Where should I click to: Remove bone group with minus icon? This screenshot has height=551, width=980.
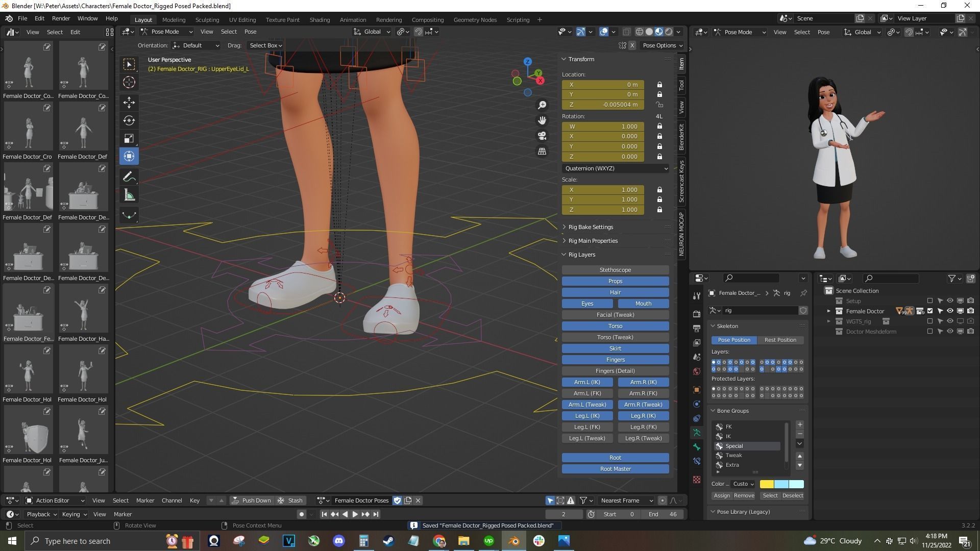click(x=800, y=434)
